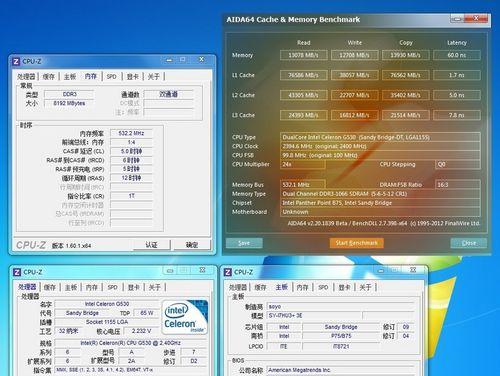This screenshot has width=500, height=376.
Task: Click LPCIO model field IT8721
Action: [341, 347]
